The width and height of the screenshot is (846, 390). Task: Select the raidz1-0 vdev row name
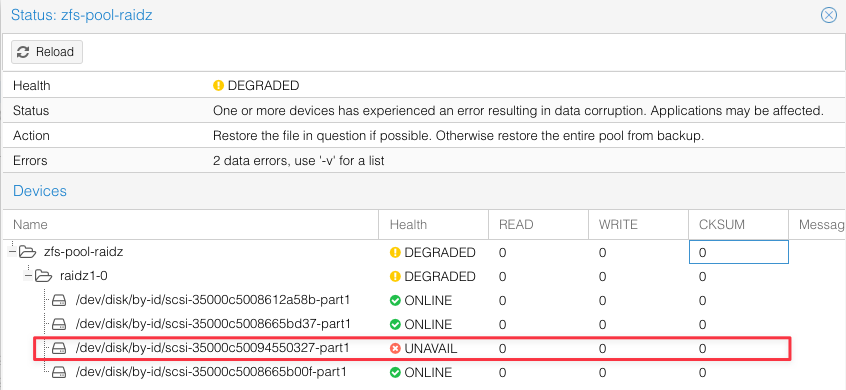84,276
